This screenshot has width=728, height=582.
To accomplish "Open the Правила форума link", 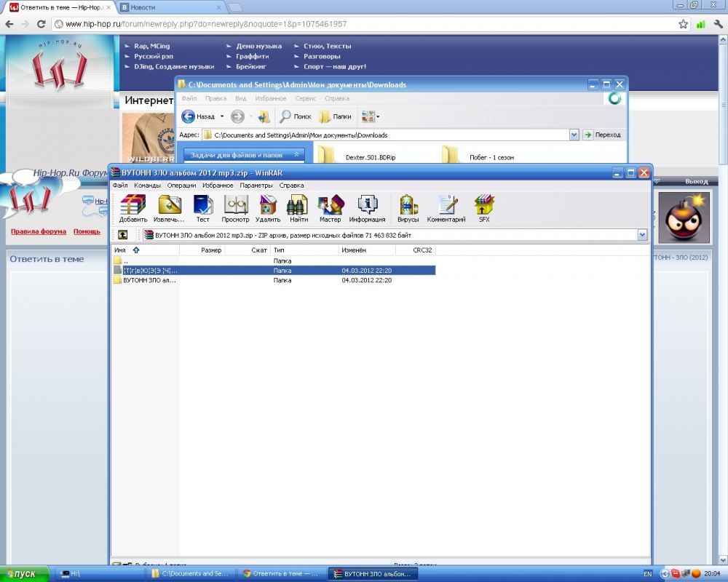I will point(39,231).
